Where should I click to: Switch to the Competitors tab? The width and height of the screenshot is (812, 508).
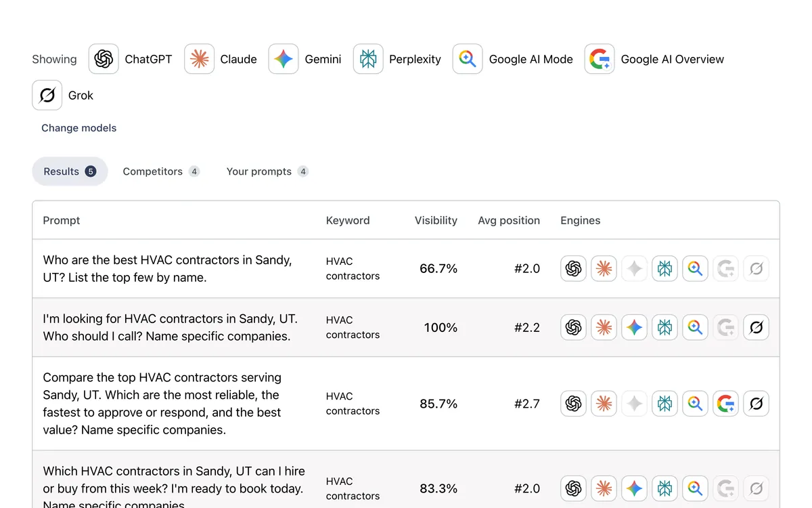click(161, 171)
